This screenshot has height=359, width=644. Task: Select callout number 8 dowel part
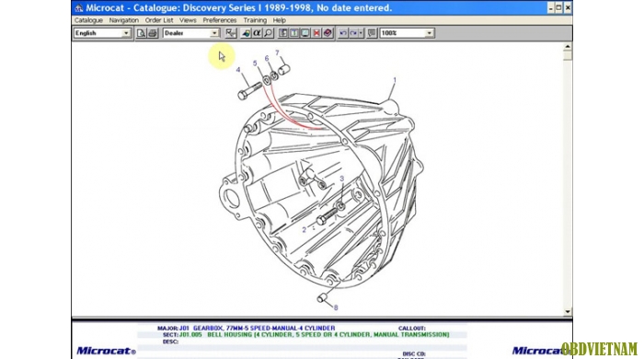[x=336, y=307]
